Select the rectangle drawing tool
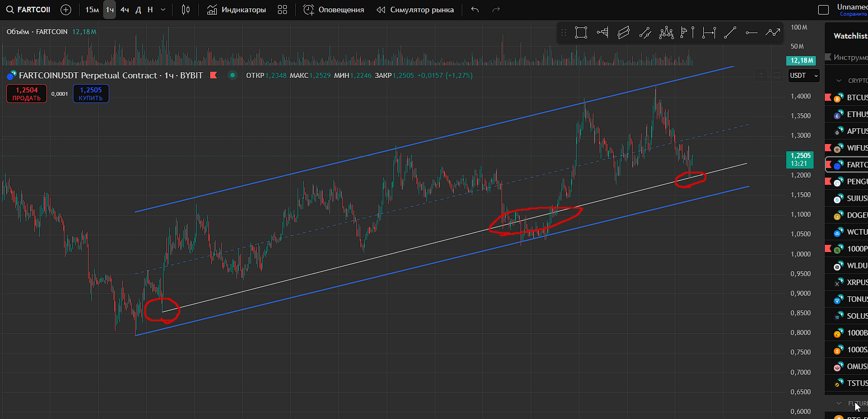 coord(581,33)
